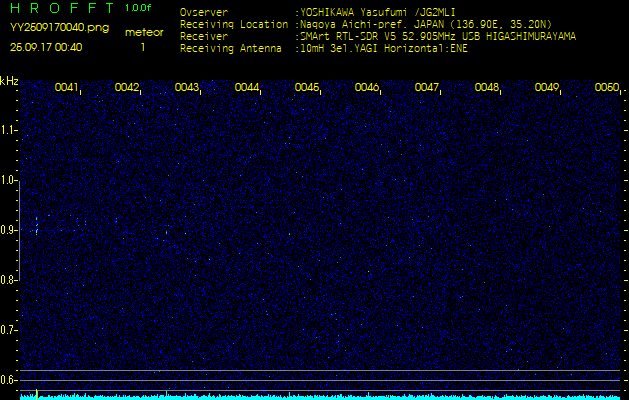Click the 0041 time marker
The height and width of the screenshot is (400, 629).
click(67, 88)
